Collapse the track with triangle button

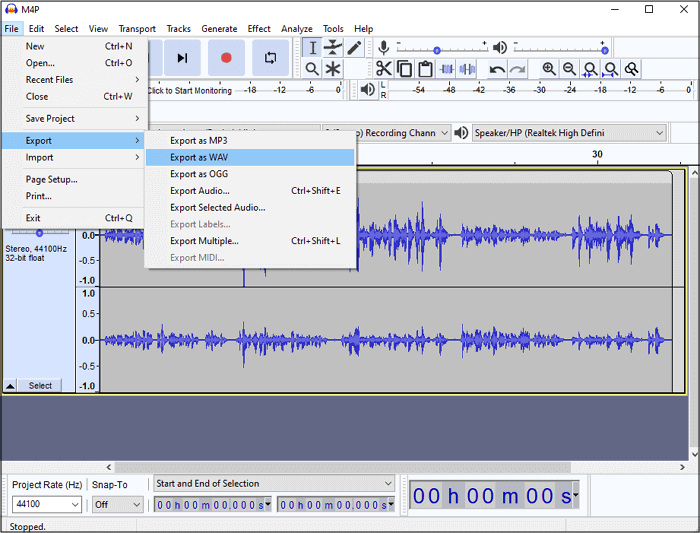tap(10, 386)
